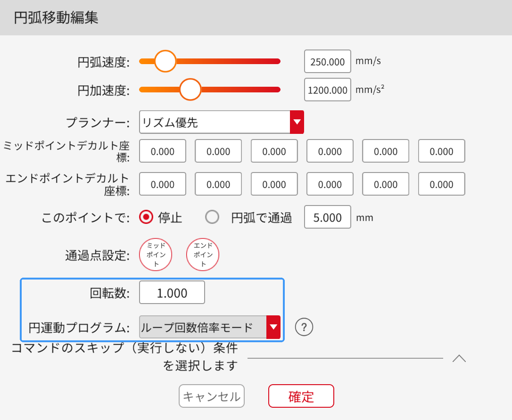Click the 円弧速度 value field 250.000
Viewport: 512px width, 420px height.
[x=328, y=62]
